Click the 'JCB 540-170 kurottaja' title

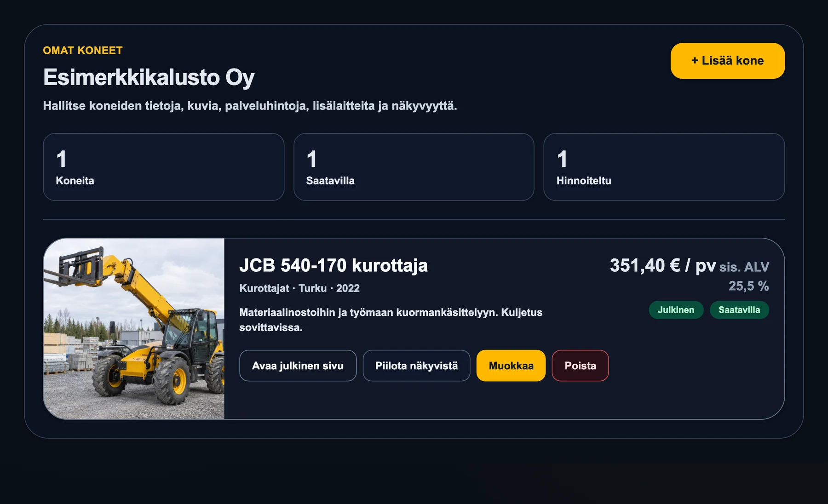[x=333, y=265]
